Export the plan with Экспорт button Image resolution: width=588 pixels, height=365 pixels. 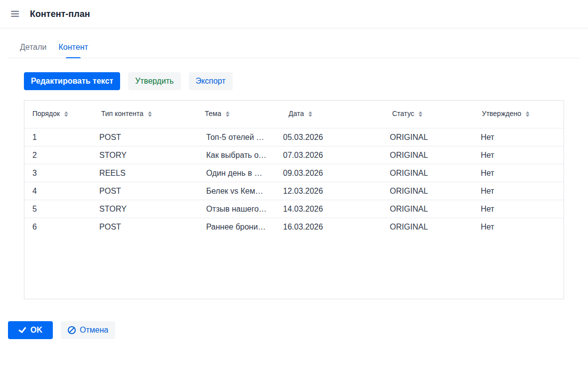pos(210,81)
